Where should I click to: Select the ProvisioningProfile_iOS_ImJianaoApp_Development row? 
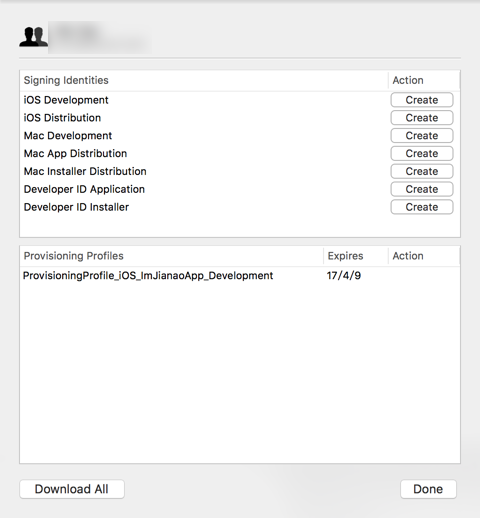[x=240, y=276]
